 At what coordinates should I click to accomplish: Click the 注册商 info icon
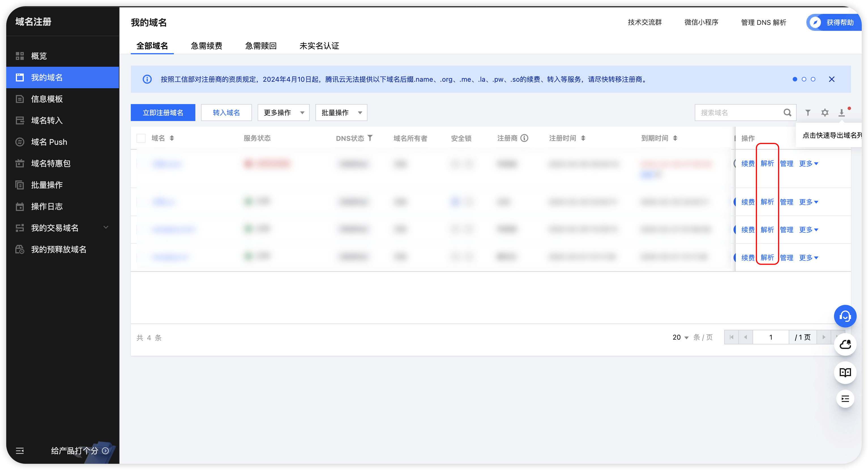(x=524, y=138)
